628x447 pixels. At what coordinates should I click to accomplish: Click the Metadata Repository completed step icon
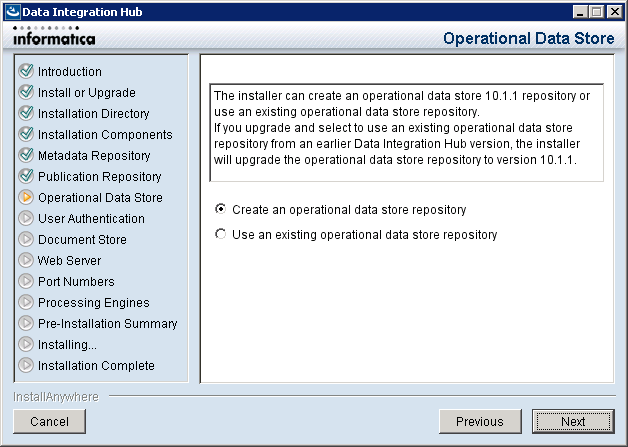pos(26,155)
